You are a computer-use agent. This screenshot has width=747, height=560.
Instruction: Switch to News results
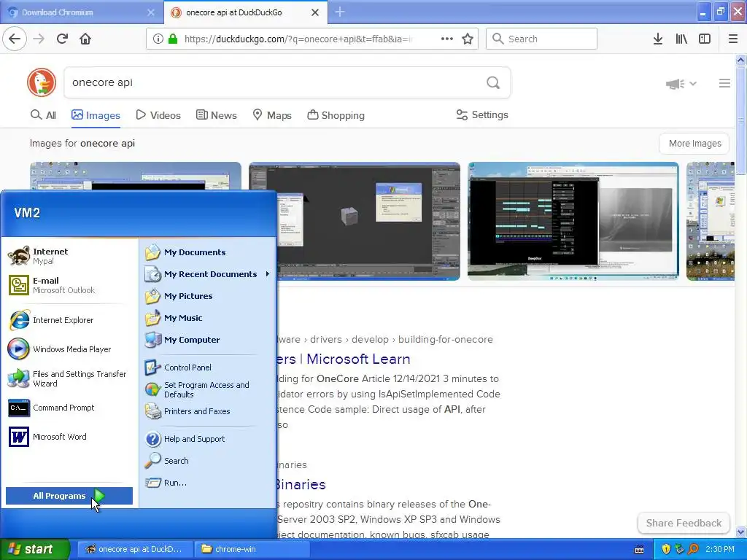coord(216,115)
